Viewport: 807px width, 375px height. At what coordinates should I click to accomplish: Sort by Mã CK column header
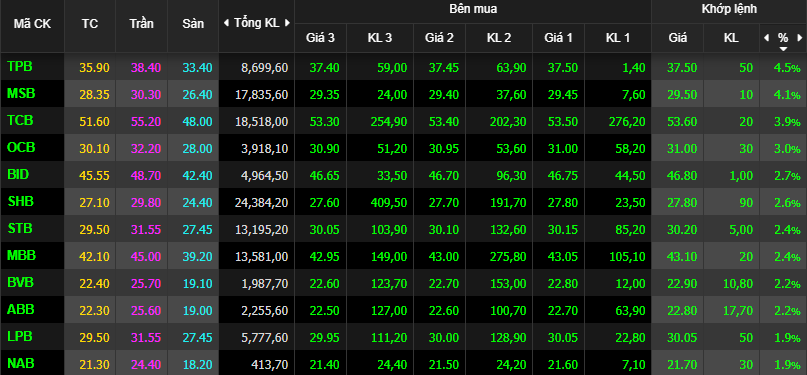coord(32,24)
